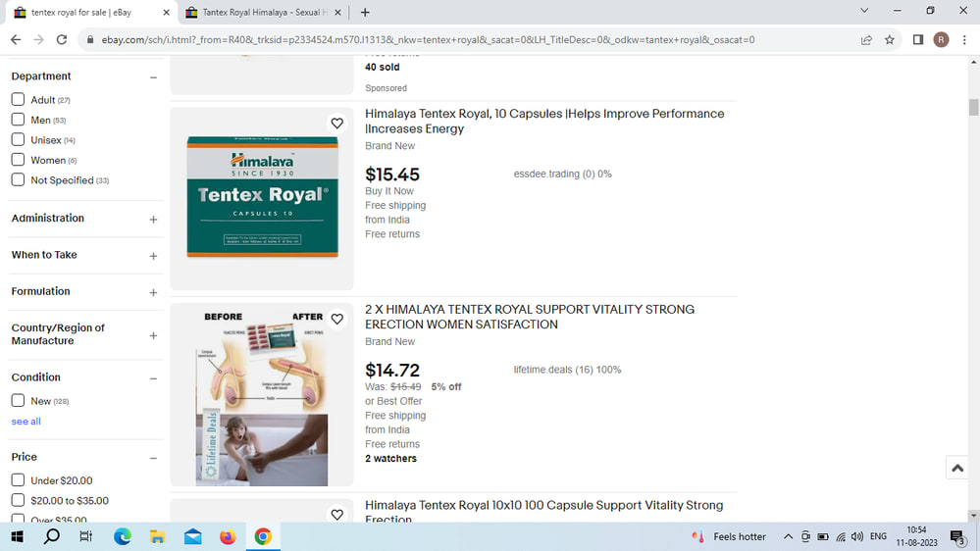Viewport: 980px width, 551px height.
Task: Check the Not Specified department filter
Action: [18, 180]
